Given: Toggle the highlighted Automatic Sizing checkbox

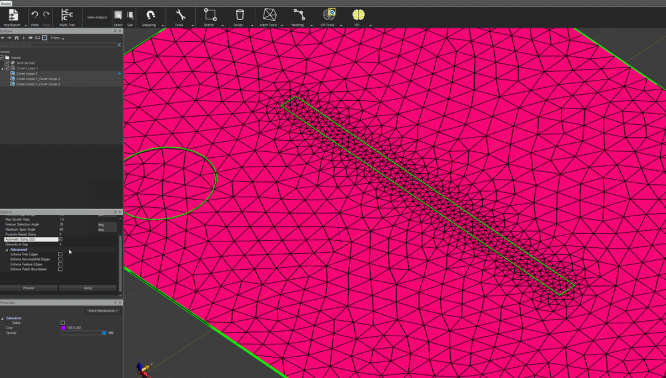Looking at the screenshot, I should click(60, 240).
